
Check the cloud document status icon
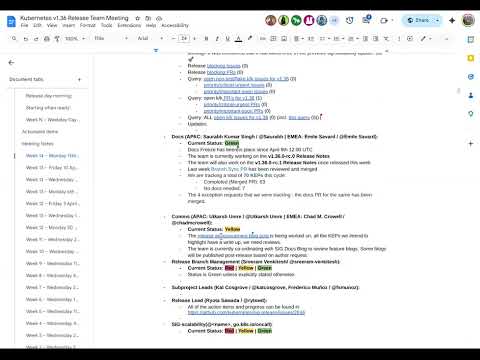click(x=159, y=18)
